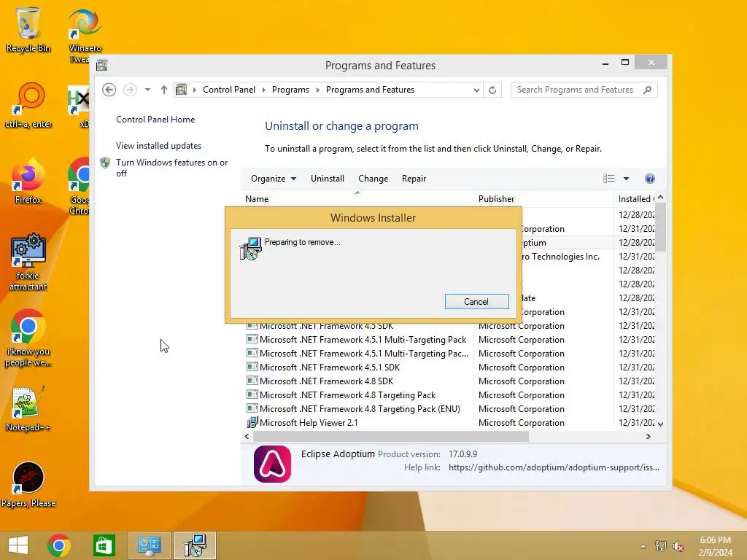Open the address bar history dropdown

coord(476,90)
